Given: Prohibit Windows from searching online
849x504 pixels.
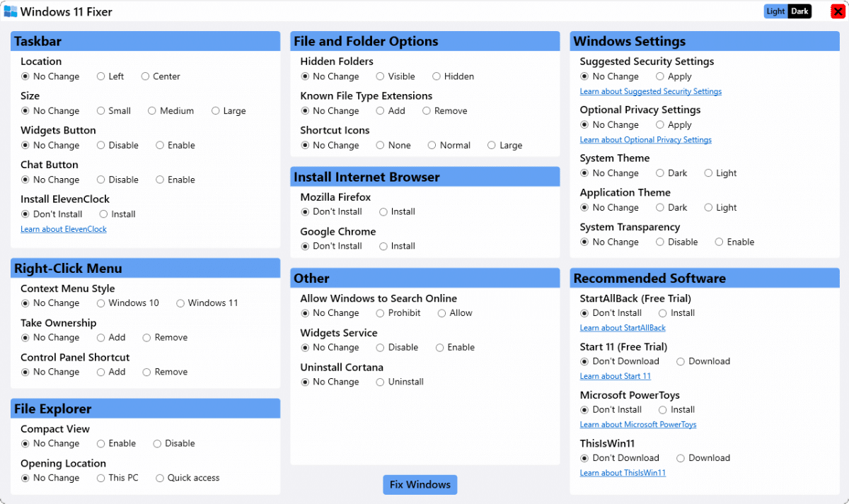Looking at the screenshot, I should [x=381, y=312].
